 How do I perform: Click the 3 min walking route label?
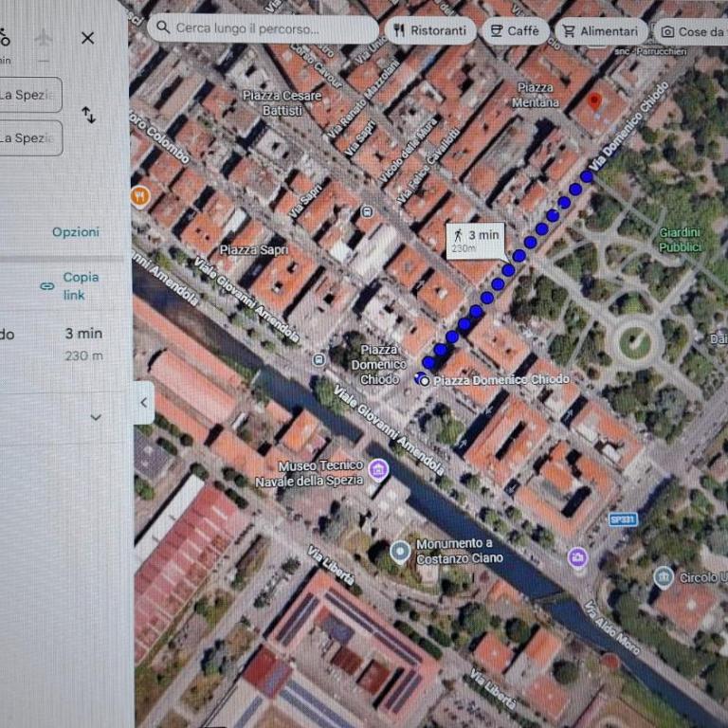(476, 240)
